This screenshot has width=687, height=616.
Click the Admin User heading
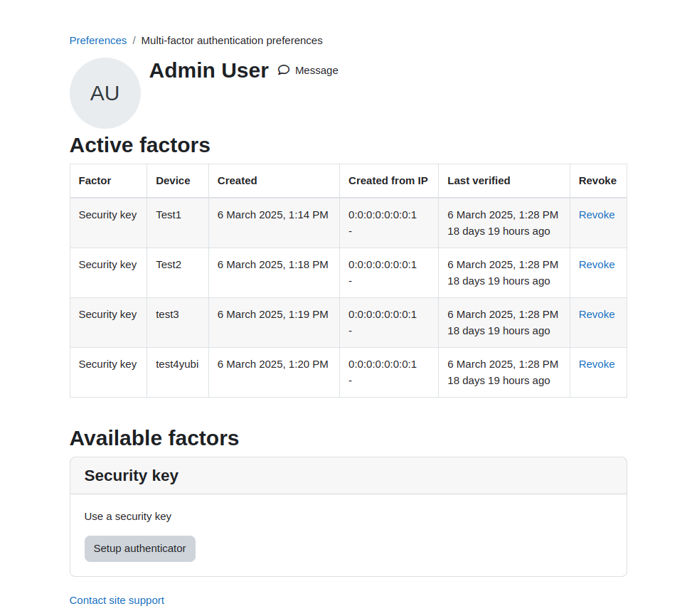click(x=209, y=70)
